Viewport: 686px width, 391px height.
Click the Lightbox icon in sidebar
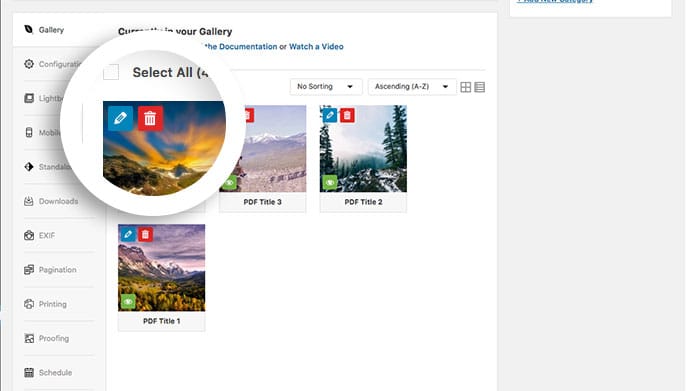29,98
